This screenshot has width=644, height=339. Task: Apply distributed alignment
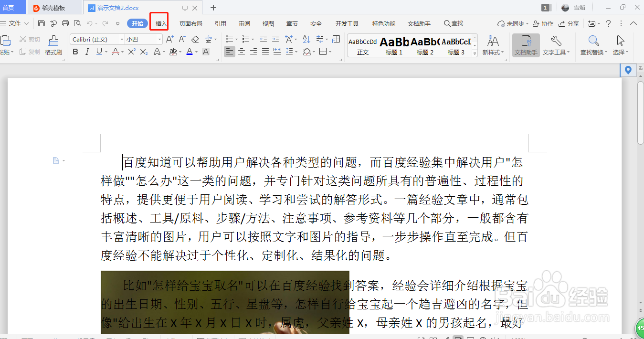tap(277, 52)
